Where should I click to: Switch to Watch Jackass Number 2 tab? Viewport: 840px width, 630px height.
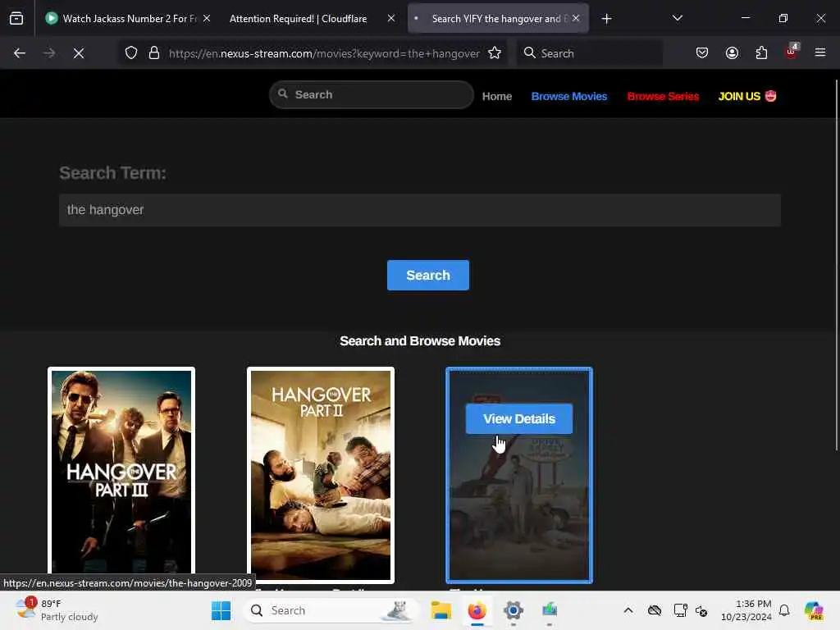(x=129, y=19)
